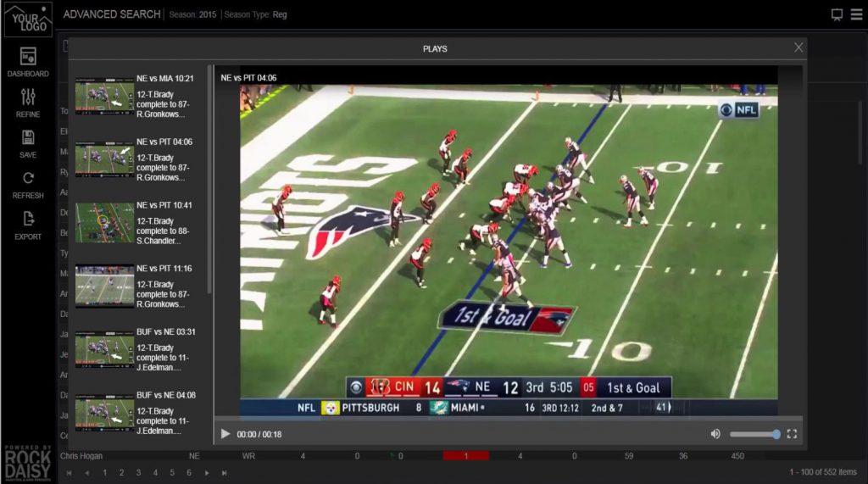Play the NE vs PIT 04:06 video
The height and width of the screenshot is (484, 868).
[225, 434]
